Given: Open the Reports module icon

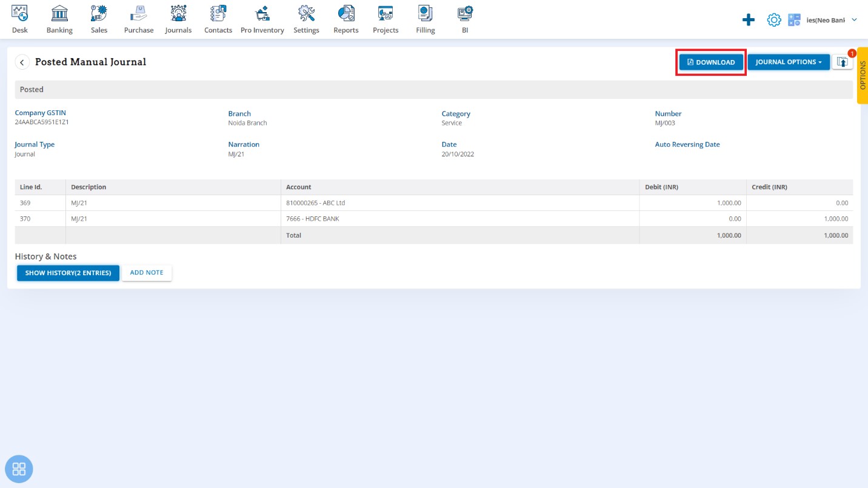Looking at the screenshot, I should point(346,13).
